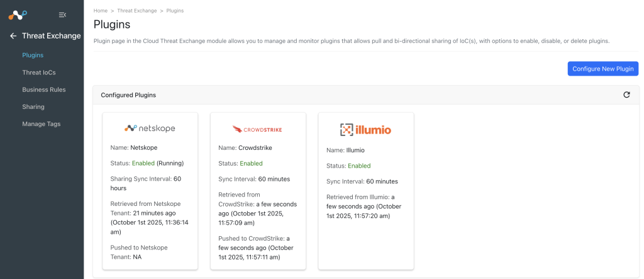Click the Threat Exchange sidebar heading

(52, 36)
